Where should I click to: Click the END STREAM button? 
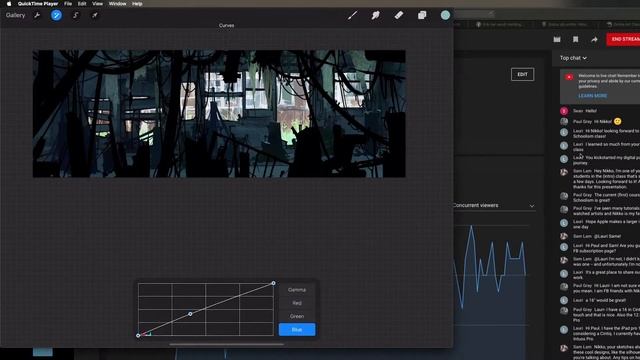click(623, 39)
